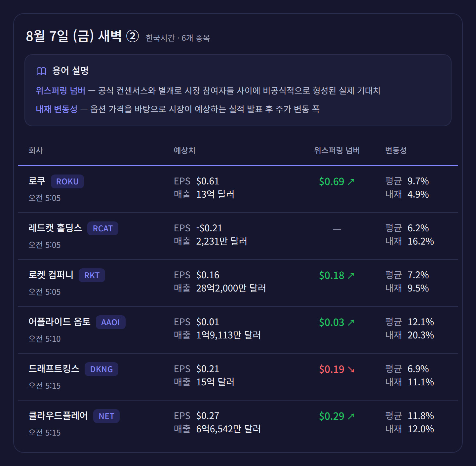Click the 위스퍼링 넘버 glossary term

point(60,91)
